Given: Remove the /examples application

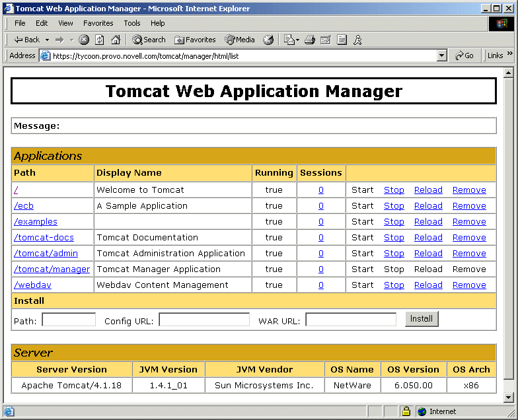Looking at the screenshot, I should click(469, 222).
